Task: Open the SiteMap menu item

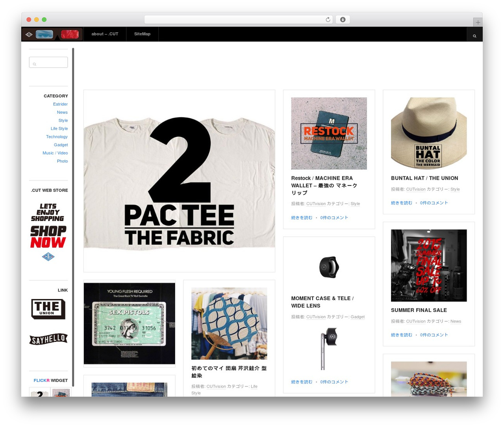Action: pyautogui.click(x=142, y=34)
